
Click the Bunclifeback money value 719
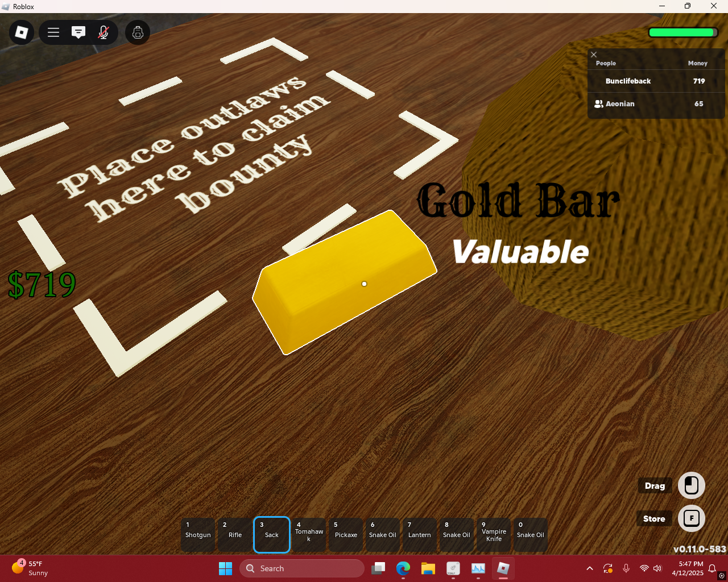click(x=699, y=81)
